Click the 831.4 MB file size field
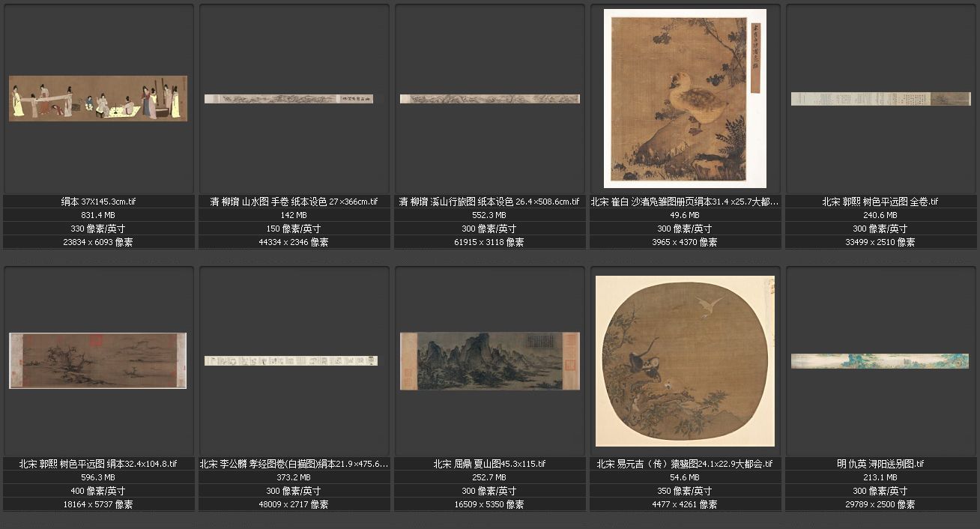The width and height of the screenshot is (980, 529). [98, 215]
